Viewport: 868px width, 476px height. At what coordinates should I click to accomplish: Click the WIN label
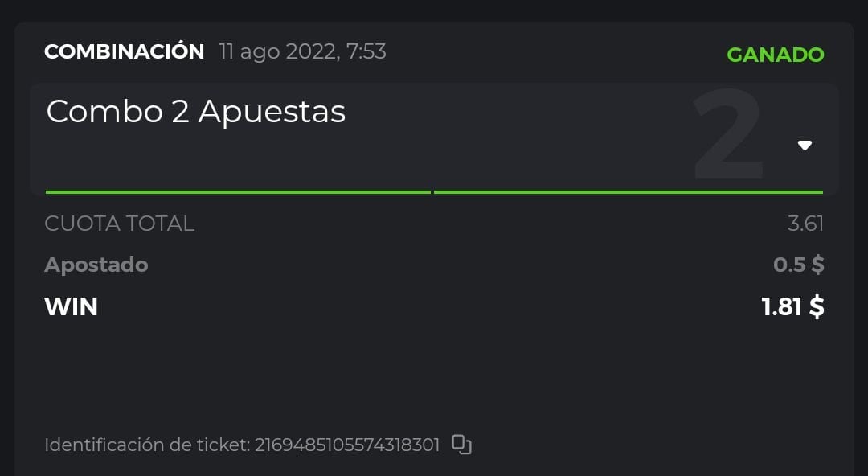coord(72,306)
